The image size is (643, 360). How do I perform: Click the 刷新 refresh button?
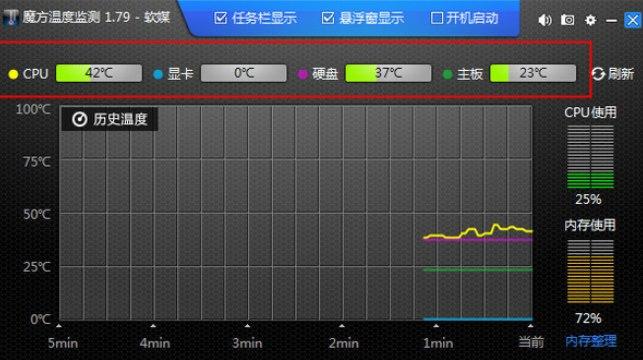pyautogui.click(x=613, y=74)
